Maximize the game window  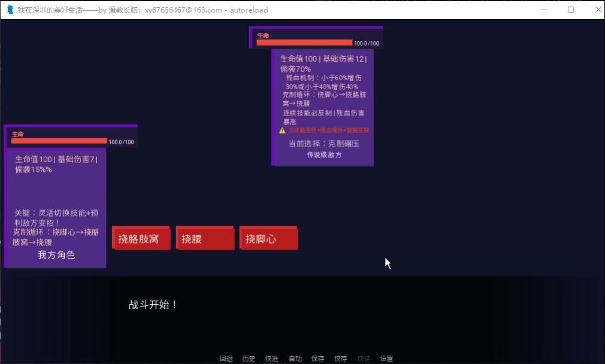tap(571, 10)
